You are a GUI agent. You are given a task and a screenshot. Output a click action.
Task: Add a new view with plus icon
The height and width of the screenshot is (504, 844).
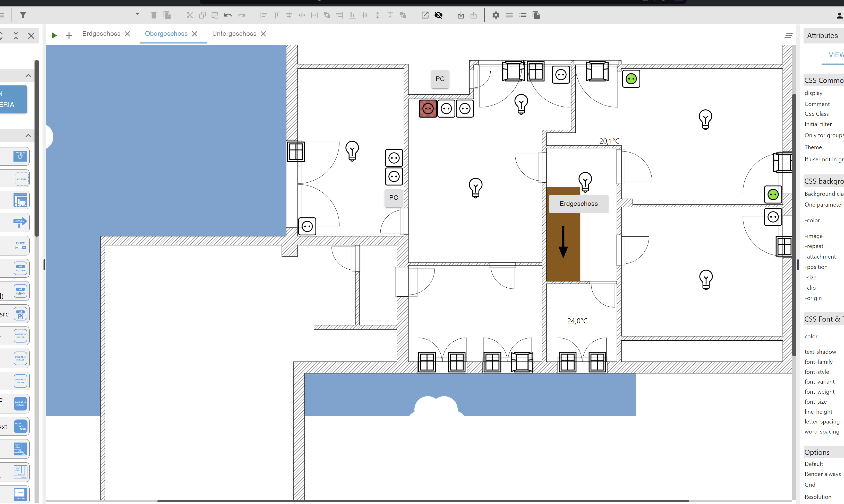pos(69,35)
